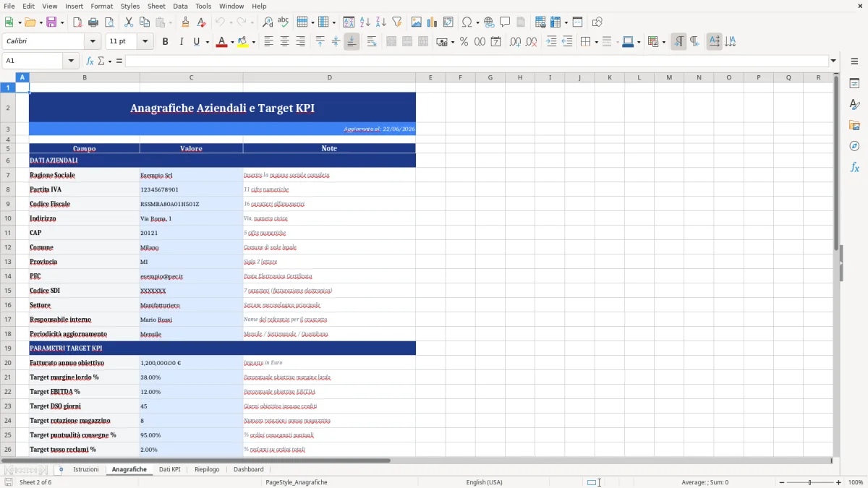Open Font Size dropdown arrow
This screenshot has height=488, width=868.
pyautogui.click(x=145, y=42)
